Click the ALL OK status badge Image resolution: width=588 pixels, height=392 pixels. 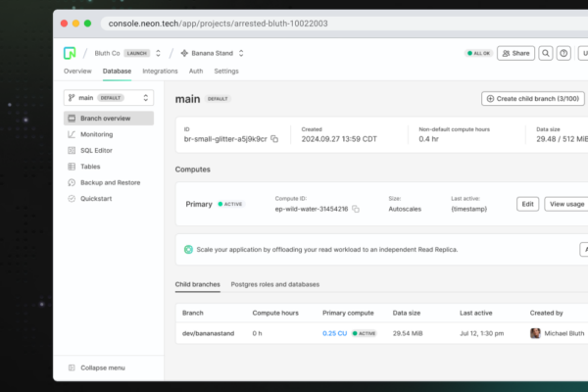tap(478, 53)
